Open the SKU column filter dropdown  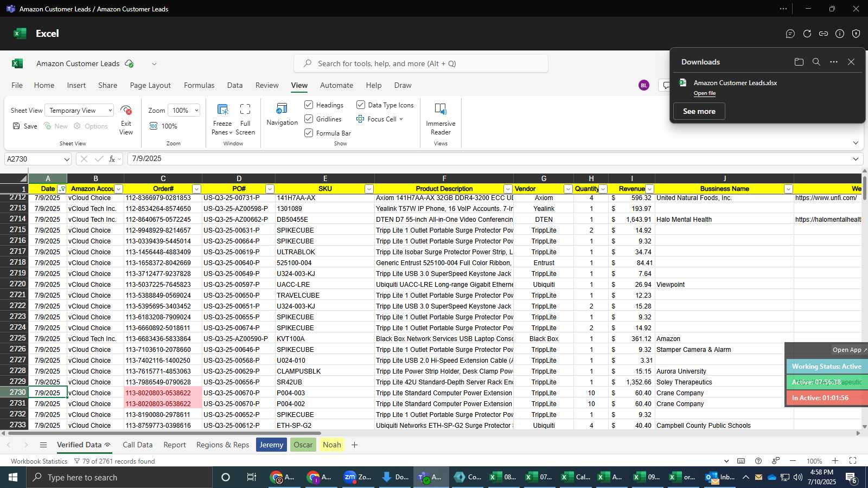tap(369, 189)
